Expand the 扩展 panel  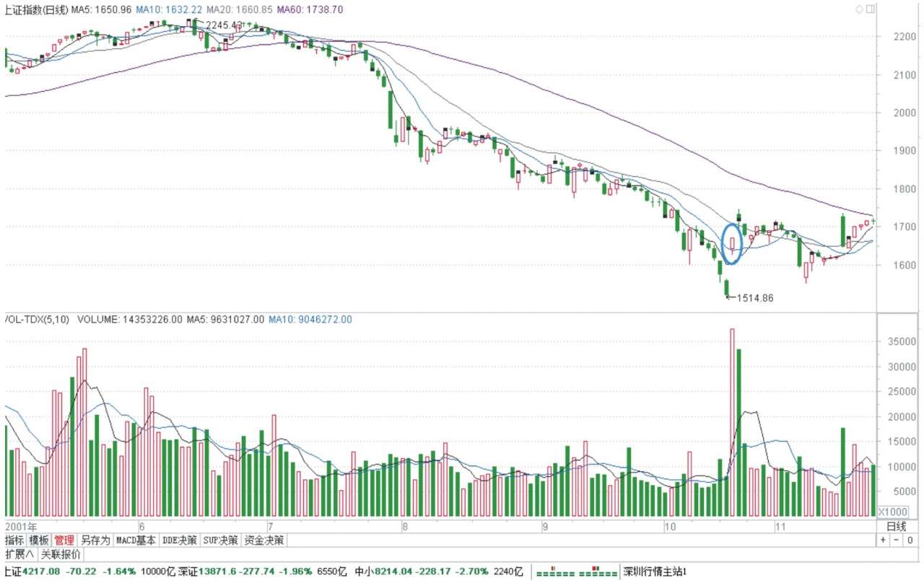(19, 555)
